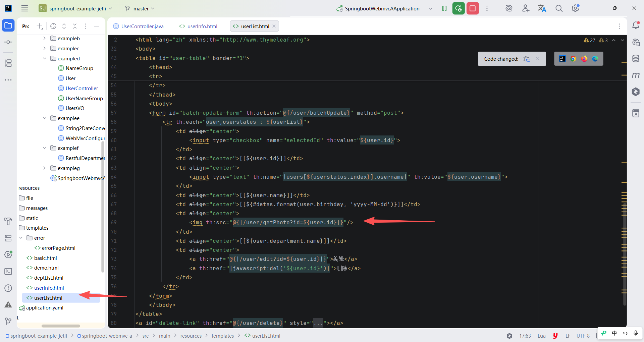Screen dimensions: 644x342
Task: Open the Build hammer tool window
Action: (8, 221)
